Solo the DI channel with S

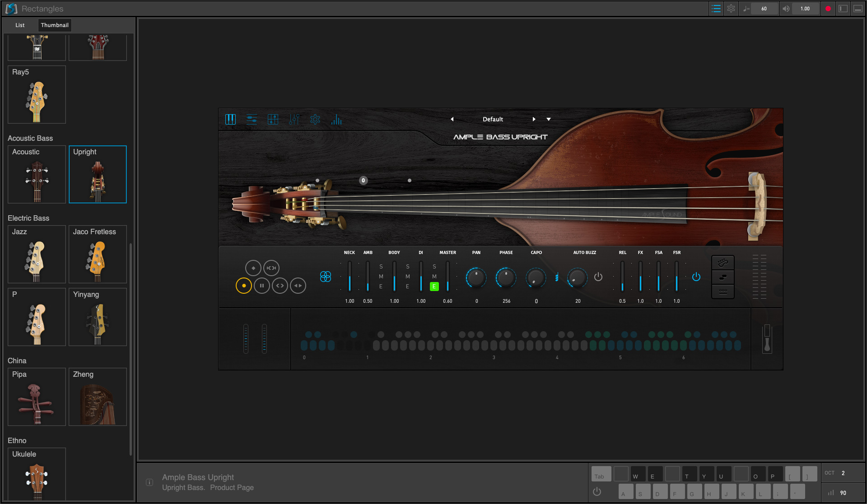(408, 267)
